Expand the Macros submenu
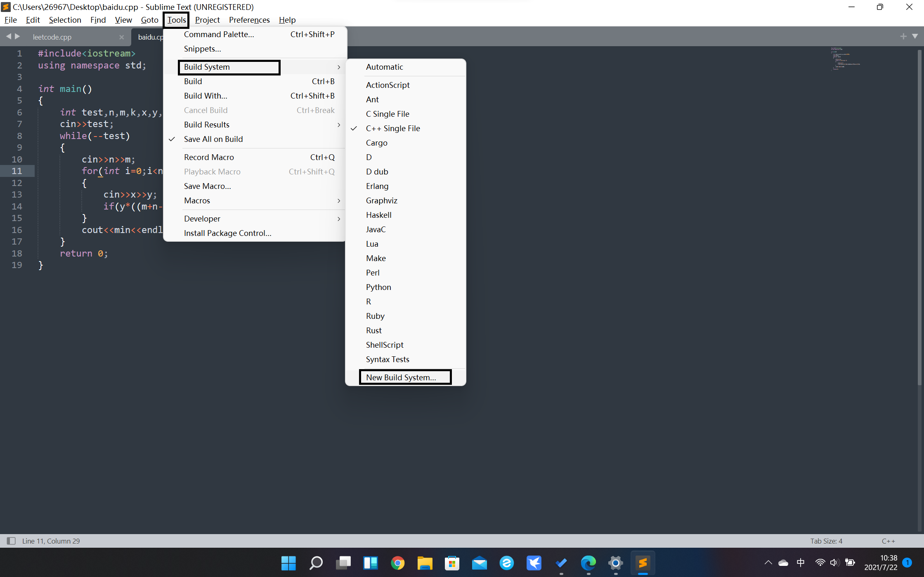Image resolution: width=924 pixels, height=577 pixels. tap(197, 200)
